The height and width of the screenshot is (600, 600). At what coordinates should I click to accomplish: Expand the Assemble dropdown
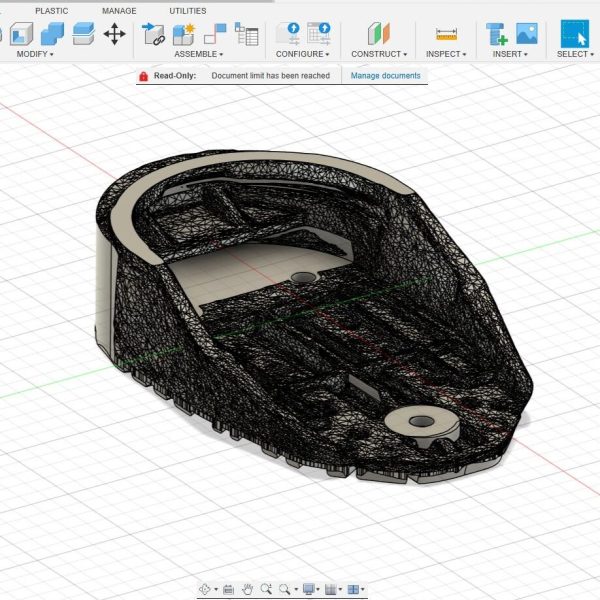coord(198,54)
